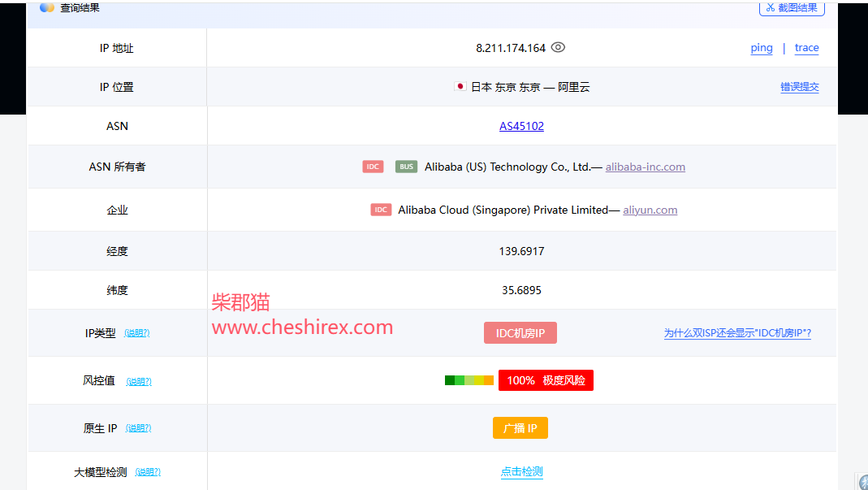
Task: Click the 广播 IP orange badge
Action: (x=520, y=428)
